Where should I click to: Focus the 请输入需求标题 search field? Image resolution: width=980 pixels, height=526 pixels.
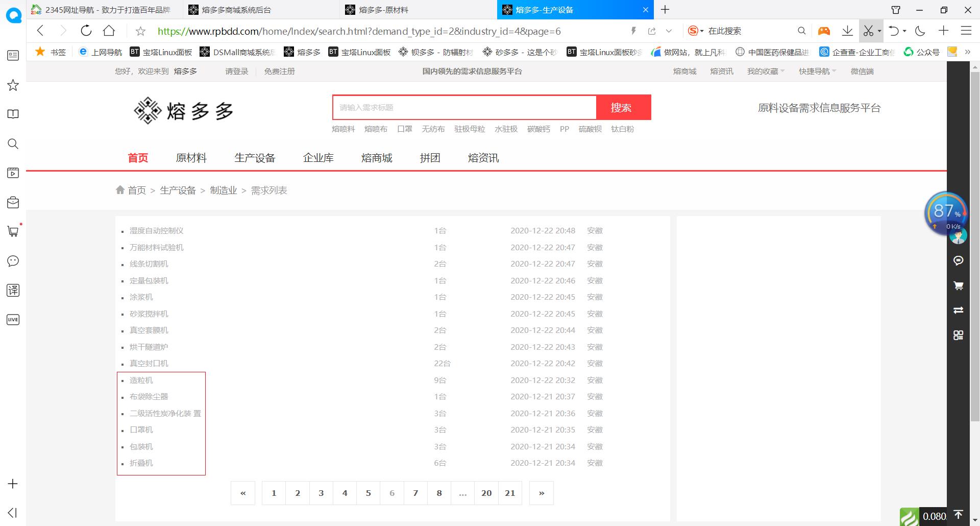pos(464,107)
